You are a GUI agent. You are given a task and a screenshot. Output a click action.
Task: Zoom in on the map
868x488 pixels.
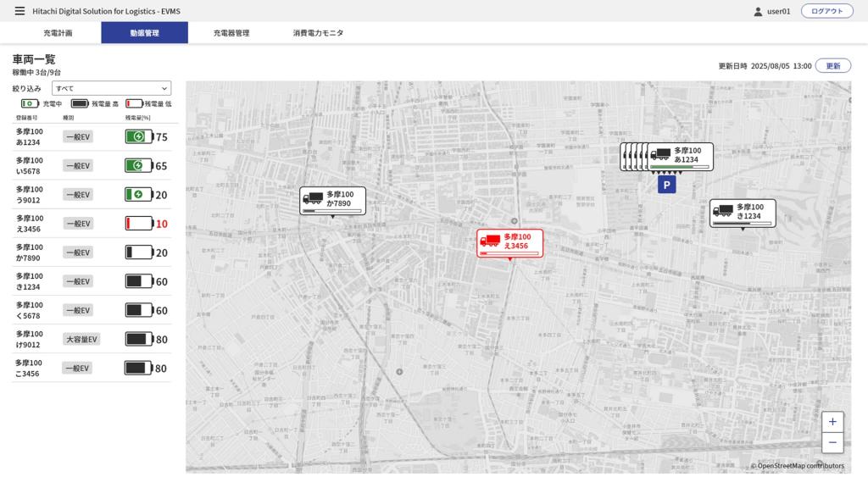tap(832, 422)
